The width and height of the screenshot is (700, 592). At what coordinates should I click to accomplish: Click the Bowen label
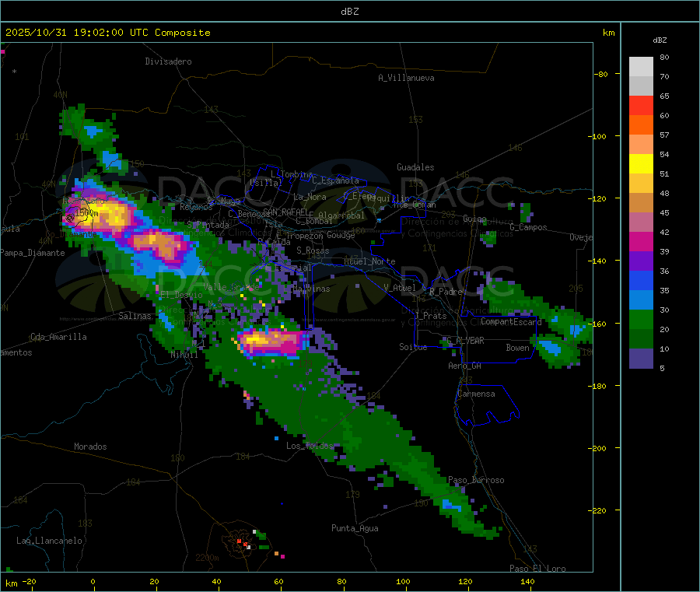coord(518,347)
